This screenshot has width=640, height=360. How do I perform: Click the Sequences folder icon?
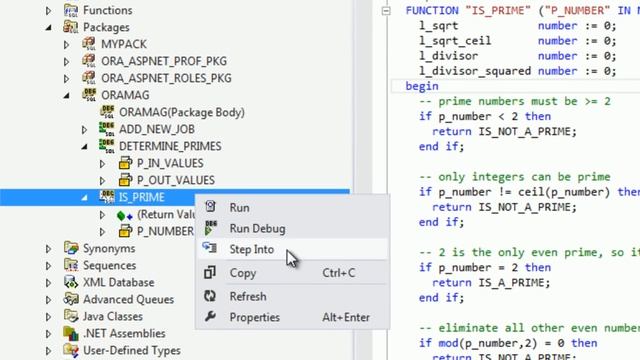click(x=71, y=265)
